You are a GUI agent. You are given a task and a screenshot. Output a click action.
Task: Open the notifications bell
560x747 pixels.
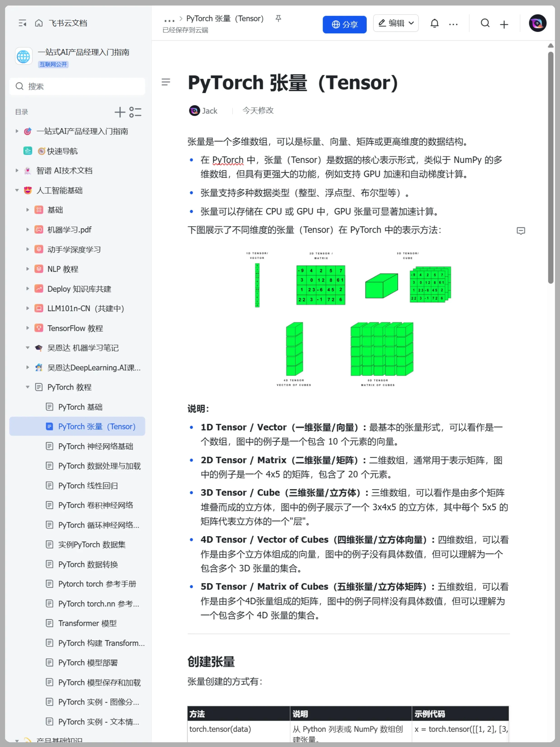point(434,24)
